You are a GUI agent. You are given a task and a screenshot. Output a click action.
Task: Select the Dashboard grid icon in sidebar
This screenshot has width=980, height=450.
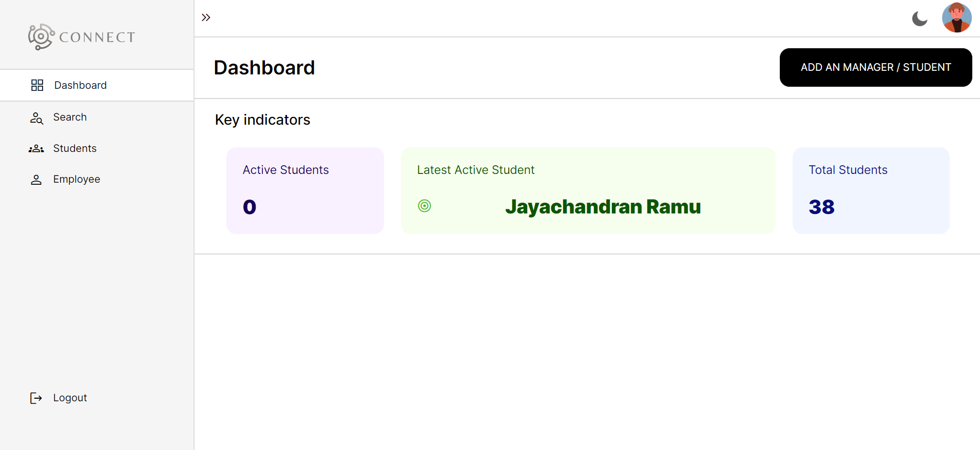(36, 85)
